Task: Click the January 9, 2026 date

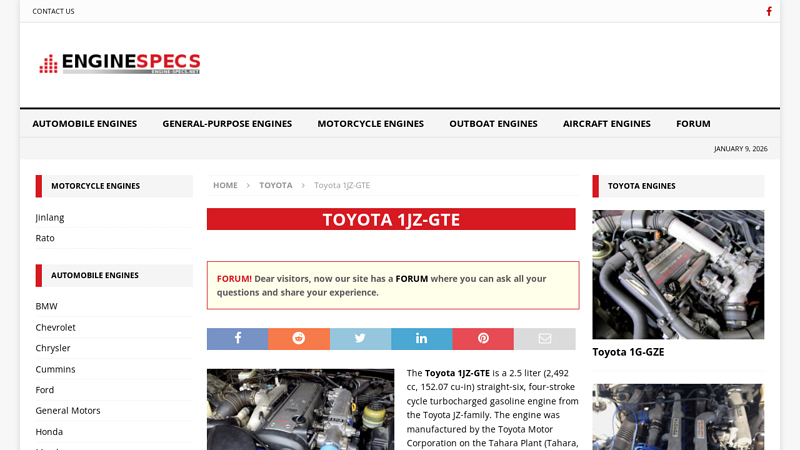Action: coord(740,148)
